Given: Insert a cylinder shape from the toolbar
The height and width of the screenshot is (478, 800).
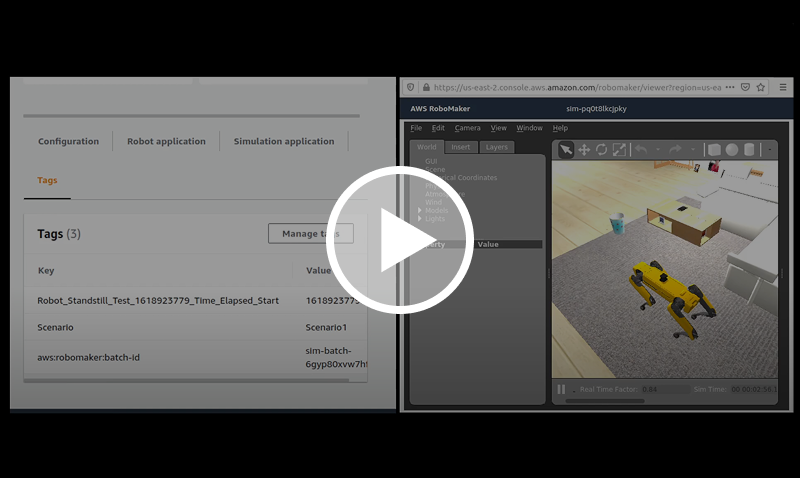Looking at the screenshot, I should 749,149.
